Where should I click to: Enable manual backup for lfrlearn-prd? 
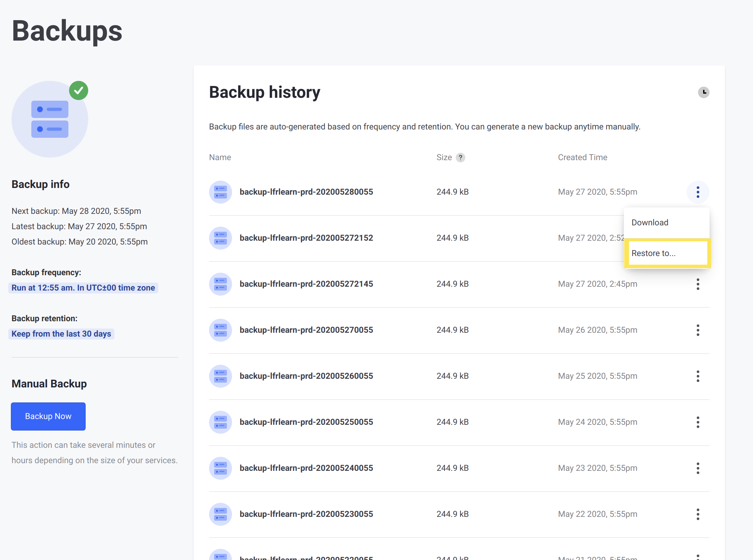[x=48, y=416]
